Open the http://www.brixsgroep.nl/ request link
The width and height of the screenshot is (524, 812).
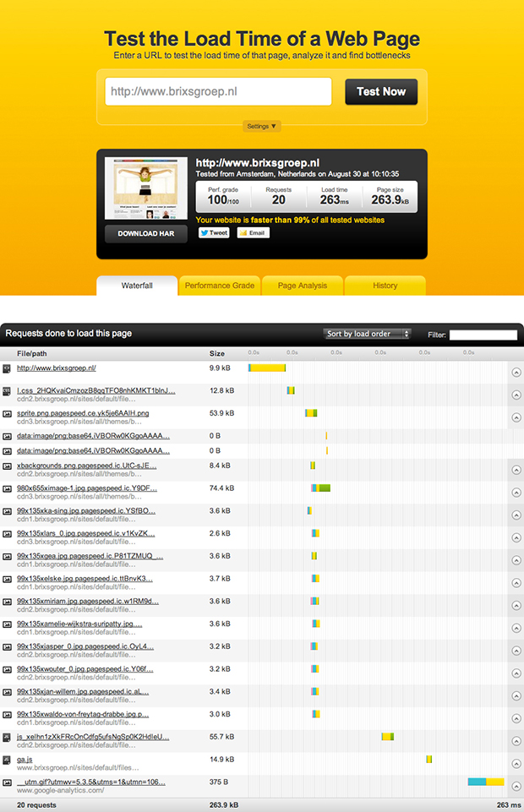click(57, 368)
